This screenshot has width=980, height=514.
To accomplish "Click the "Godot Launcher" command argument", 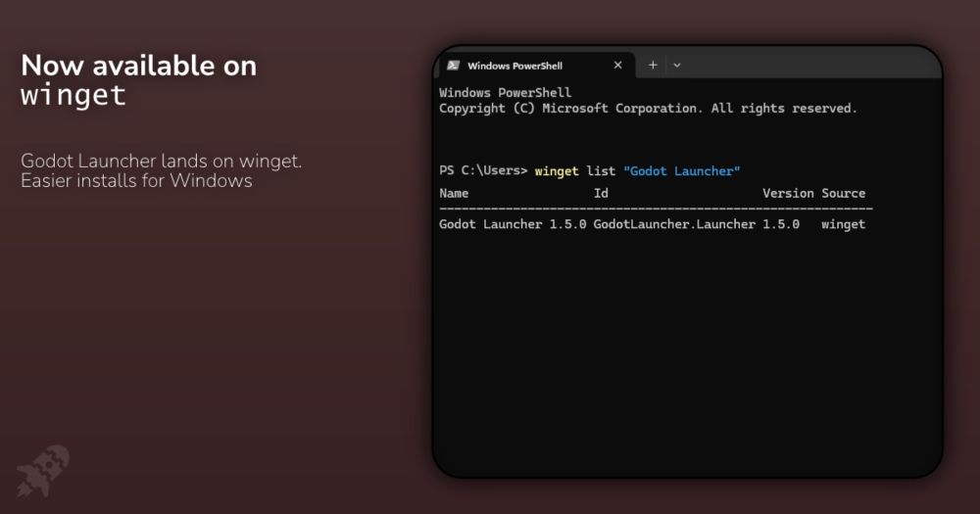I will [x=682, y=171].
